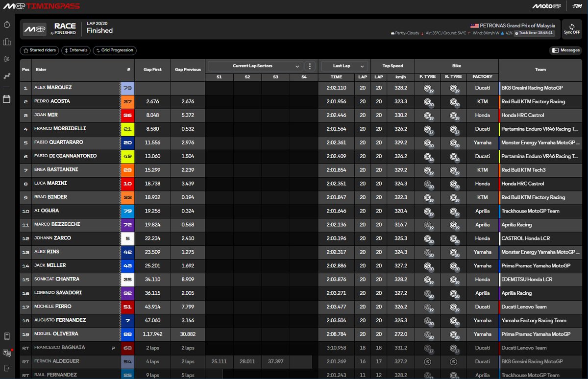Open the line graph progression sidebar icon
588x379 pixels.
click(7, 76)
